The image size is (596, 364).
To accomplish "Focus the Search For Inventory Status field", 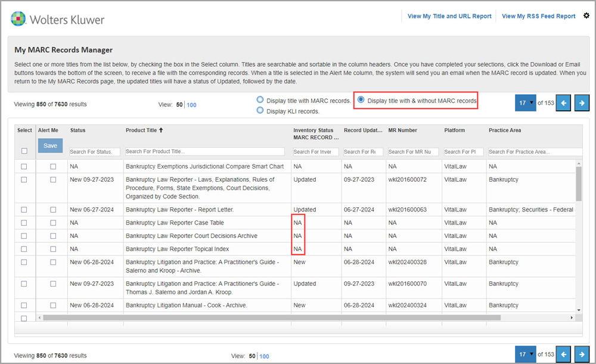I will pyautogui.click(x=316, y=151).
